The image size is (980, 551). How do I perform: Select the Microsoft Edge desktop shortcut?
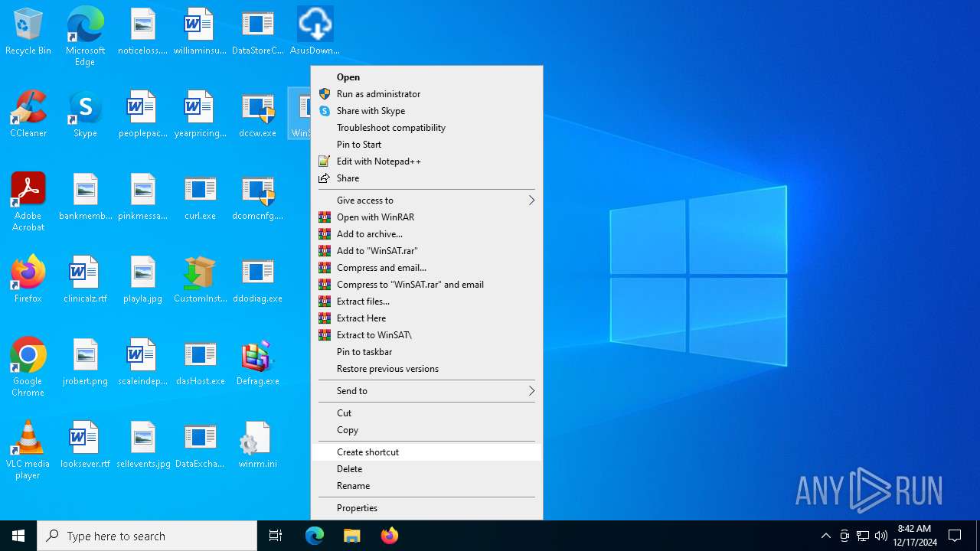85,37
